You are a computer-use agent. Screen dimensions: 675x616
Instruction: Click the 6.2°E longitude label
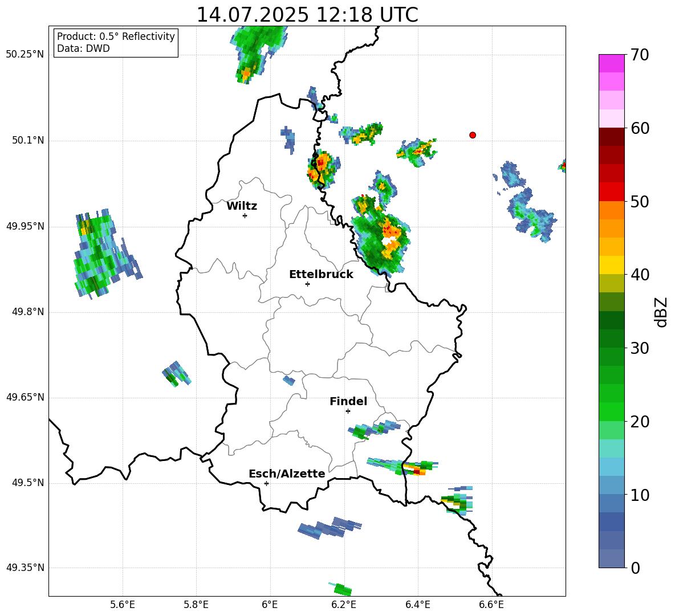(x=344, y=605)
